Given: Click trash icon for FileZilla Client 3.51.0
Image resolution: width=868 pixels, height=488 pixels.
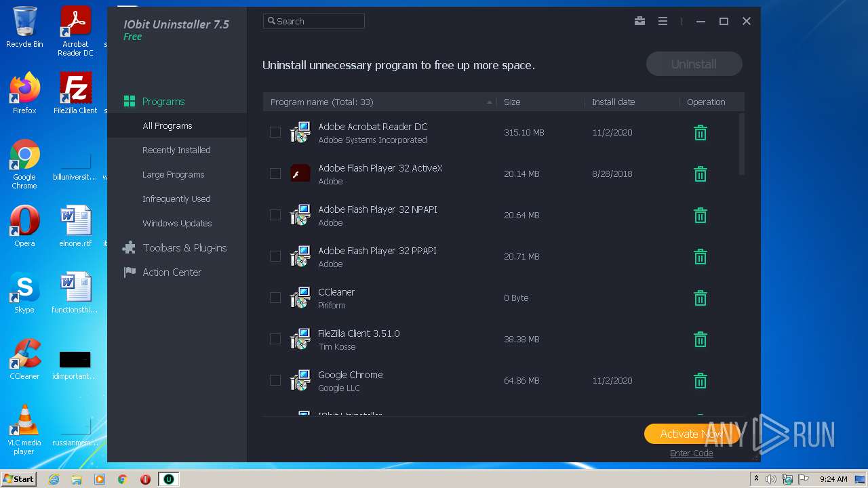Looking at the screenshot, I should click(x=701, y=340).
